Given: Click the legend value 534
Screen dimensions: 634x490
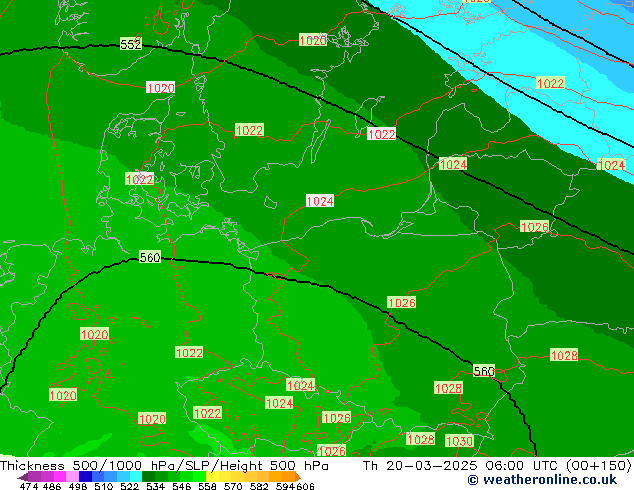Looking at the screenshot, I should pyautogui.click(x=155, y=486).
